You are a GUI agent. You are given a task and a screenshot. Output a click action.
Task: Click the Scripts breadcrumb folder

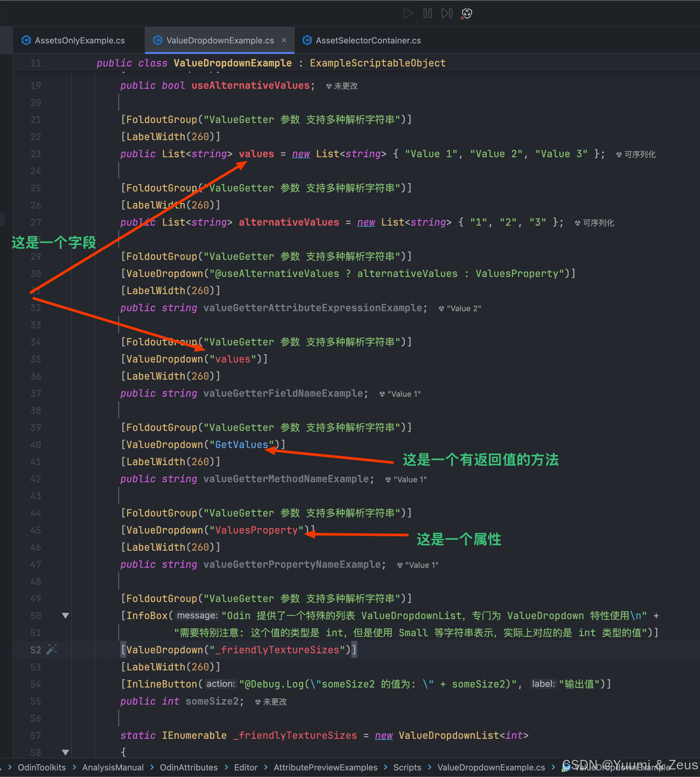click(407, 767)
